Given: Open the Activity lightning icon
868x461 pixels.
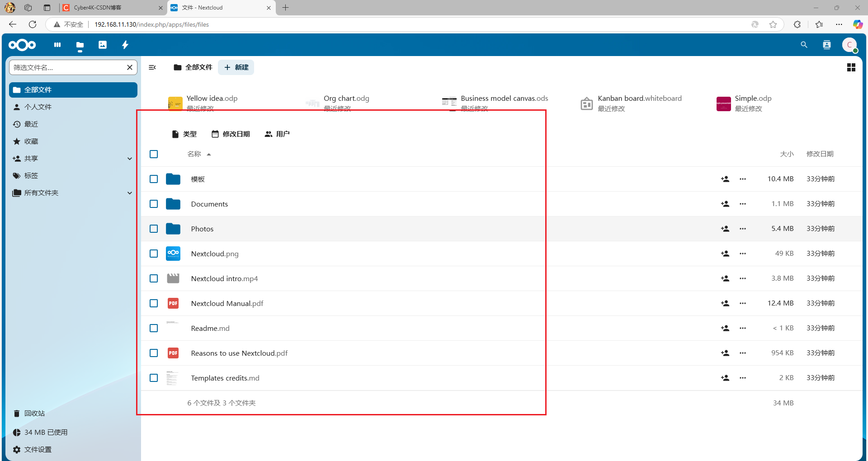Looking at the screenshot, I should pyautogui.click(x=125, y=45).
